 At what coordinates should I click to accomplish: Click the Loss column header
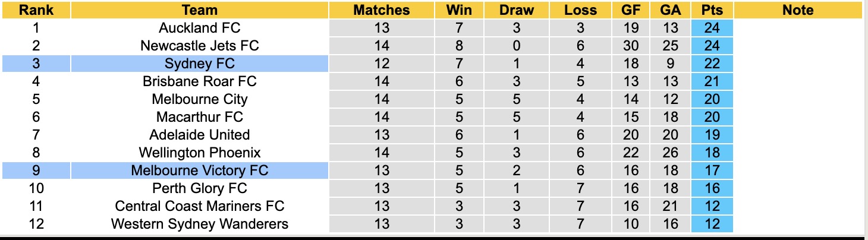pos(580,10)
